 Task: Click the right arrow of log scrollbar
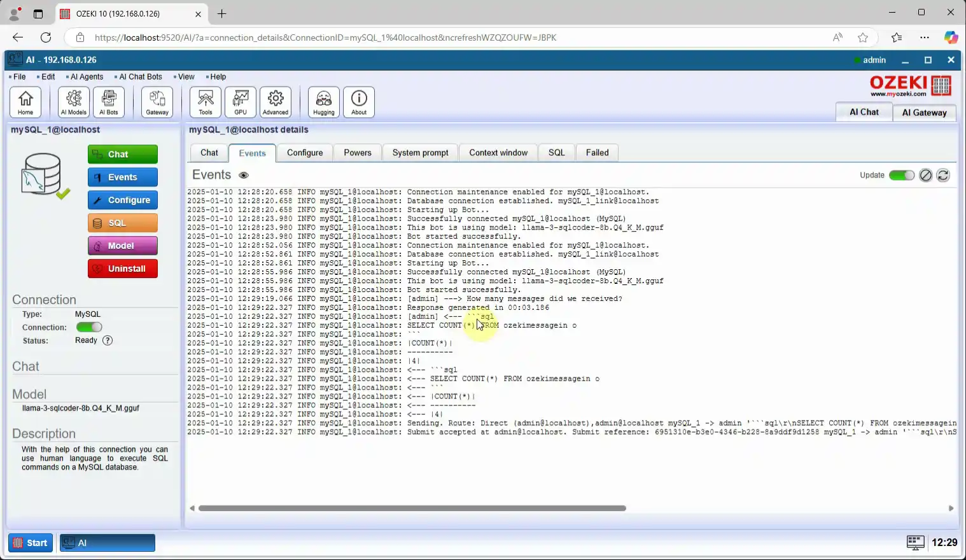pos(951,508)
